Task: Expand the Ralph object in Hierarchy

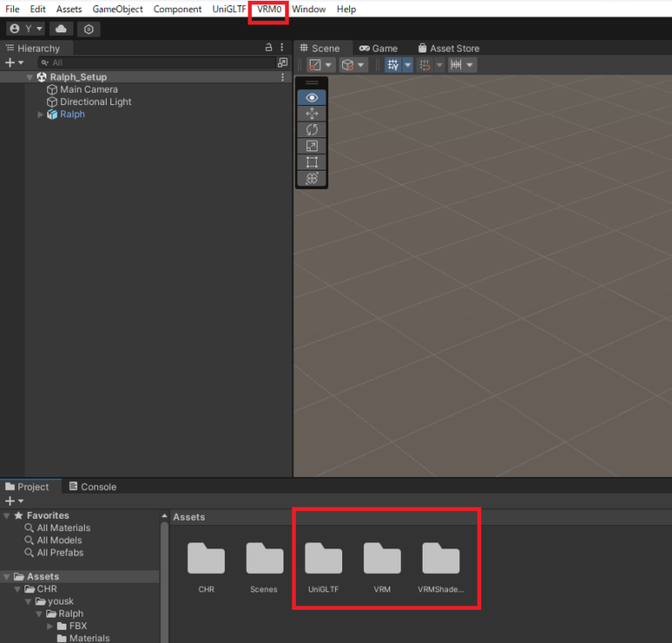Action: click(x=40, y=115)
